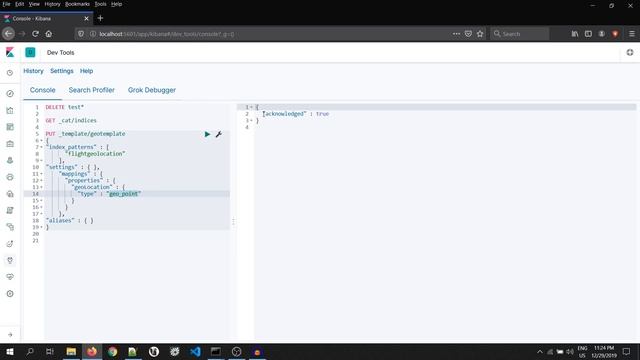Open a new browser tab
This screenshot has width=640, height=360.
[x=100, y=18]
